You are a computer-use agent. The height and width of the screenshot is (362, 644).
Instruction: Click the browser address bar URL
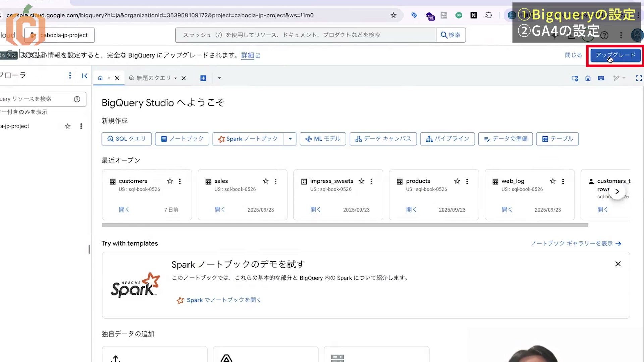click(161, 15)
